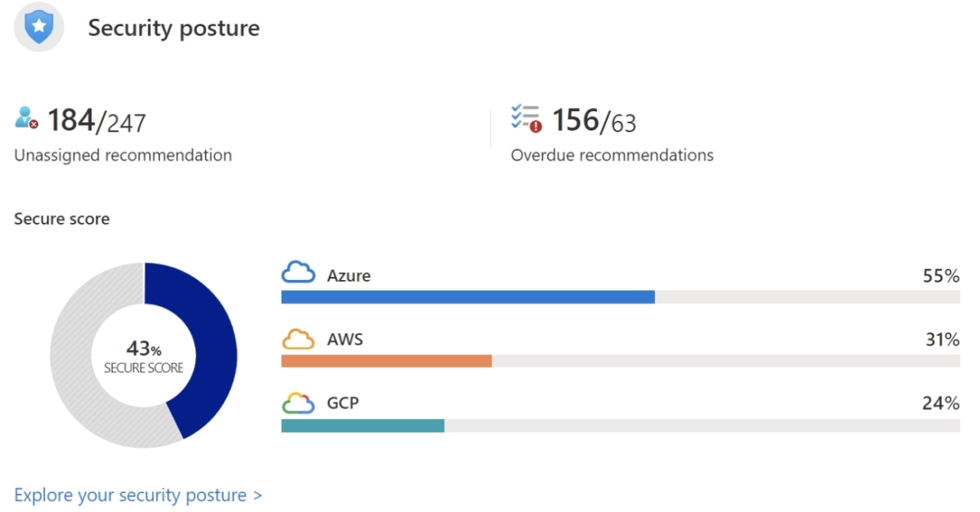This screenshot has height=512, width=980.
Task: Open the Explore your security posture link
Action: [138, 495]
